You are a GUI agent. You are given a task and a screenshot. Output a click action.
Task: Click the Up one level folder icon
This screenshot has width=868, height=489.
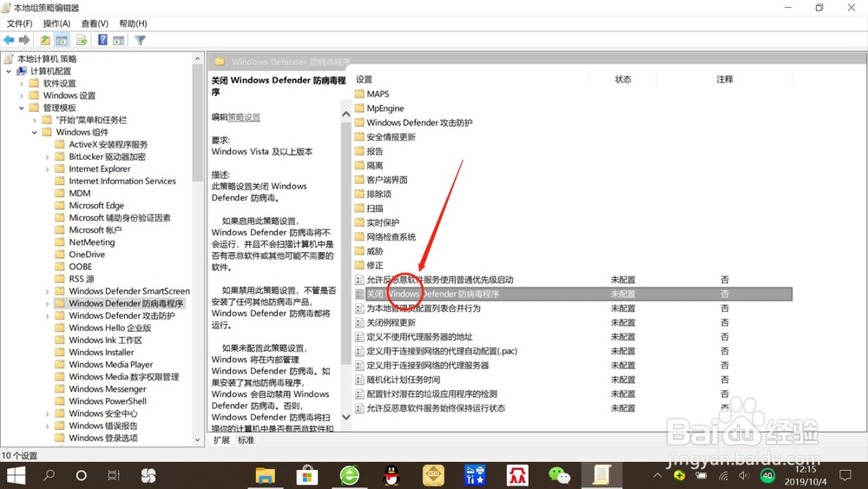coord(45,40)
